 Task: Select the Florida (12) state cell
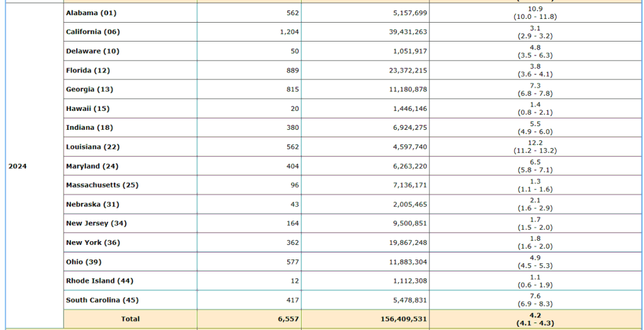[87, 70]
